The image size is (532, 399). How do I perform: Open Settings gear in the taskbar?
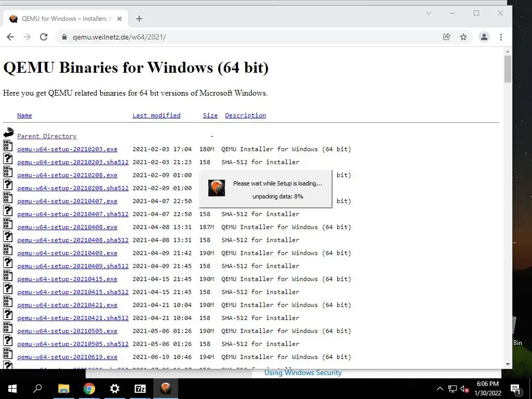tap(115, 389)
